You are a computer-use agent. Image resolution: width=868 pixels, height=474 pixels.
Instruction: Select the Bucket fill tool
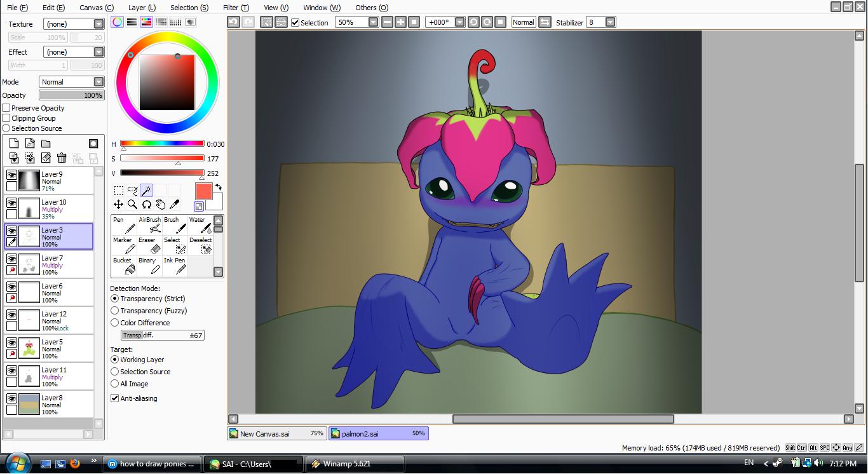point(124,266)
